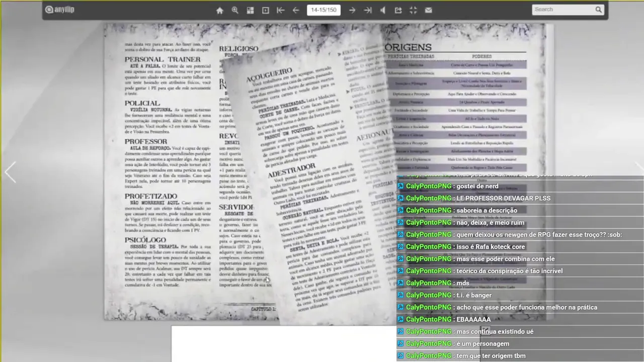Go to previous page arrow in toolbar

coord(296,10)
